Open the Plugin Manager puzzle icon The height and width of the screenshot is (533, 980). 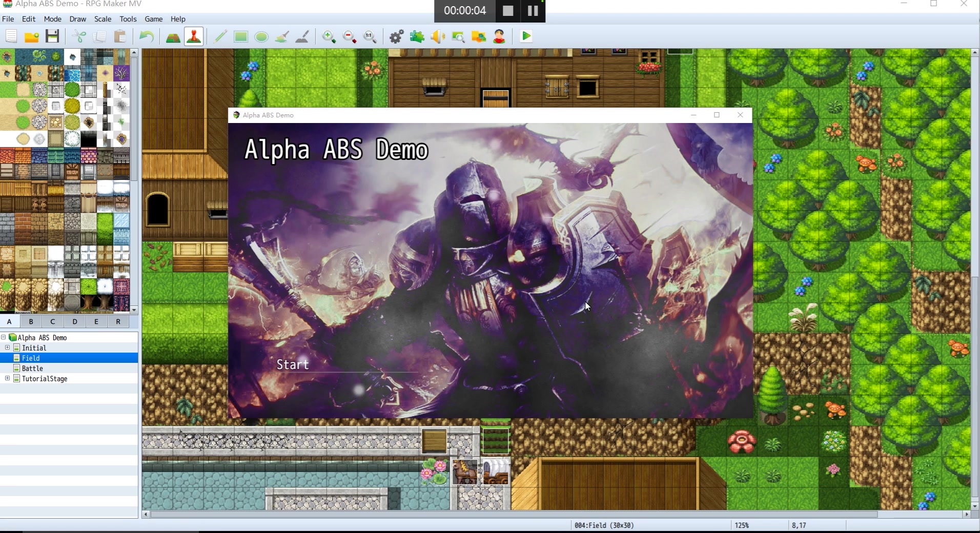click(x=417, y=36)
